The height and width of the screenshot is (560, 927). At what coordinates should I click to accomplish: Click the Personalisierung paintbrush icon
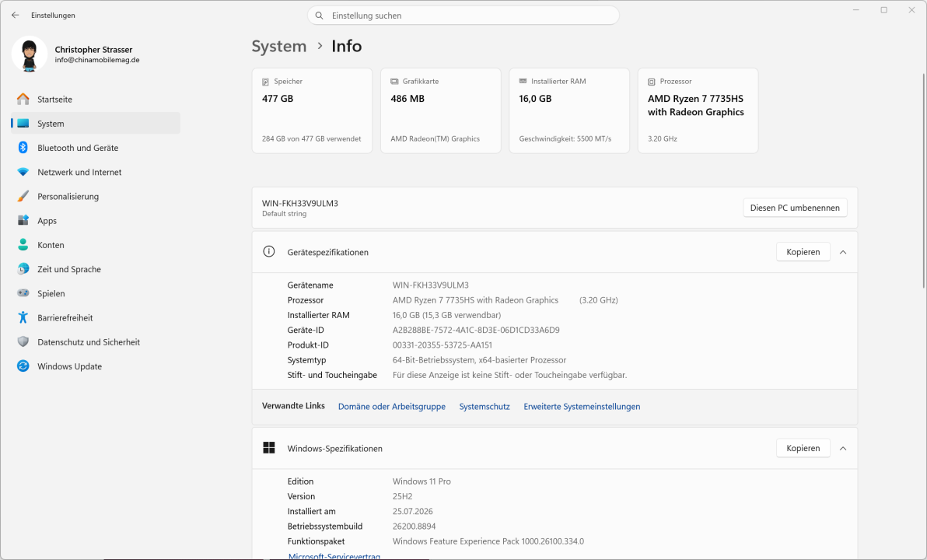(23, 196)
